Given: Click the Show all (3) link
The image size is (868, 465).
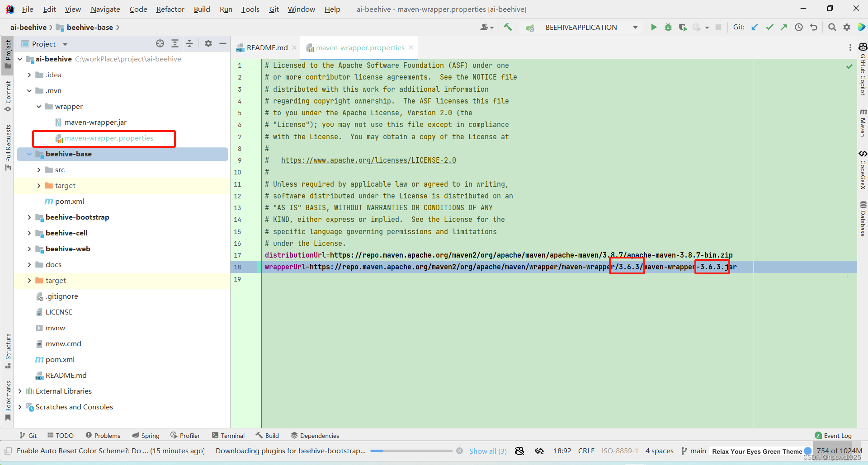Looking at the screenshot, I should tap(488, 451).
